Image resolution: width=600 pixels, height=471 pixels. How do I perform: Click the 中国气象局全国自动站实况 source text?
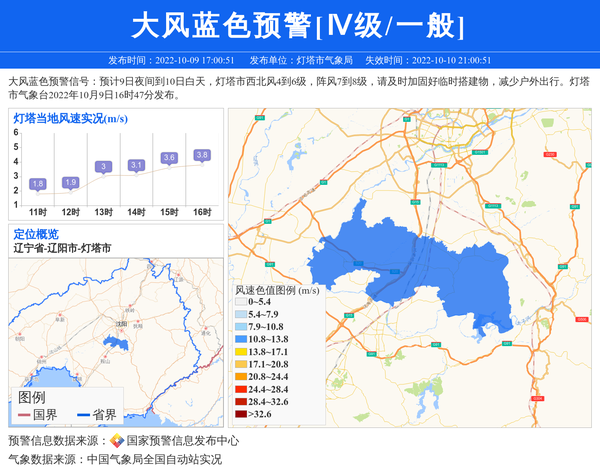[154, 460]
